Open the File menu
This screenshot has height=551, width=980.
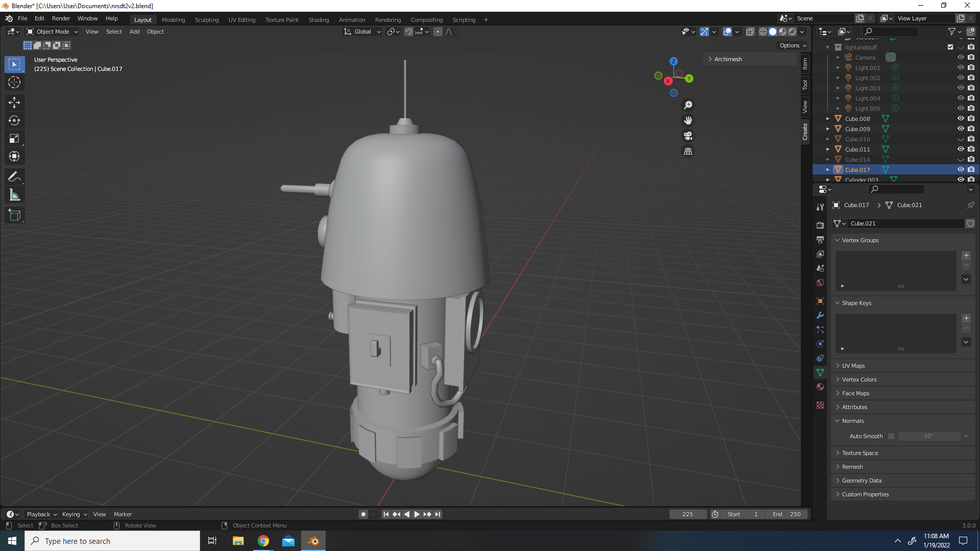[22, 18]
